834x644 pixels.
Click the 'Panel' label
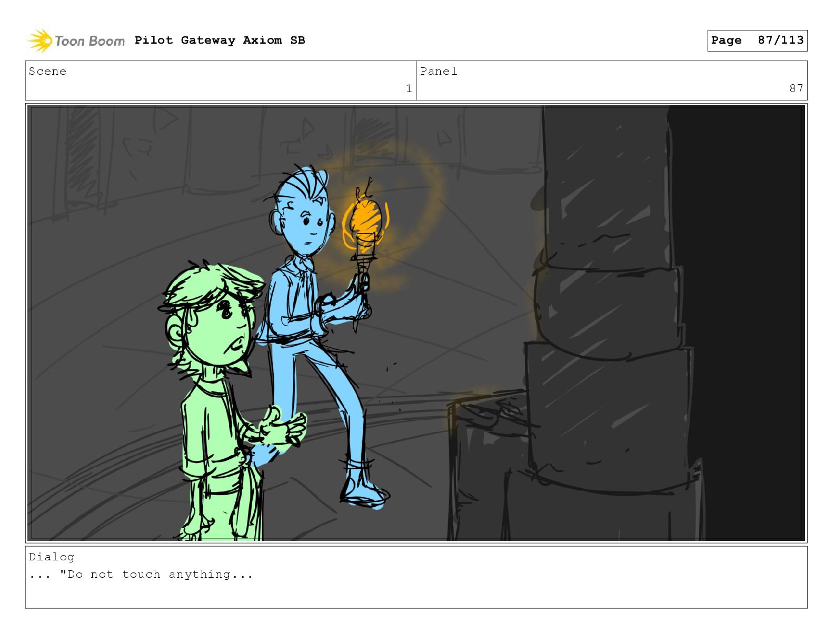point(439,72)
